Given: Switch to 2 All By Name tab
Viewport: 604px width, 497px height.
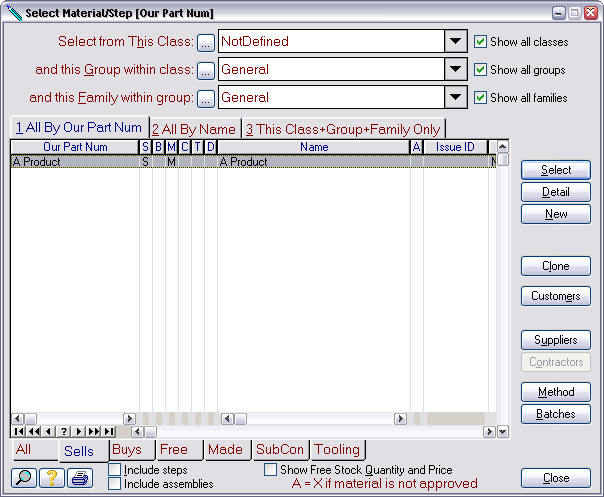Looking at the screenshot, I should pyautogui.click(x=194, y=129).
